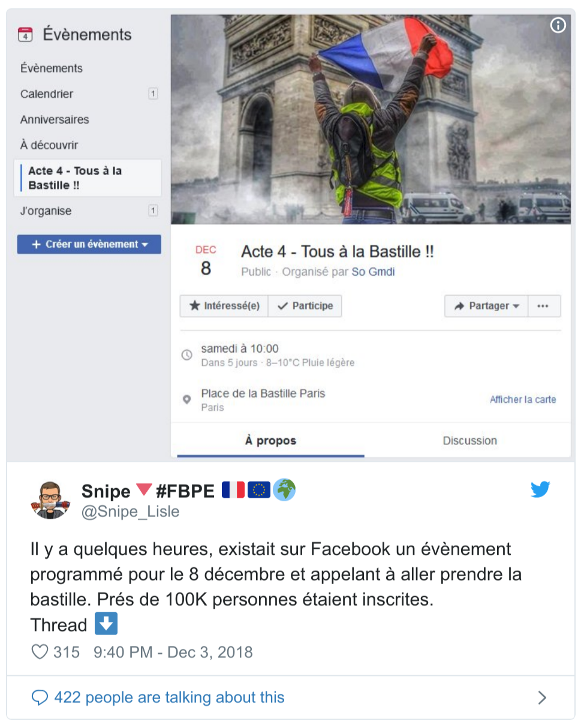Viewport: 584px width, 728px height.
Task: Select the À propos tab
Action: 270,441
